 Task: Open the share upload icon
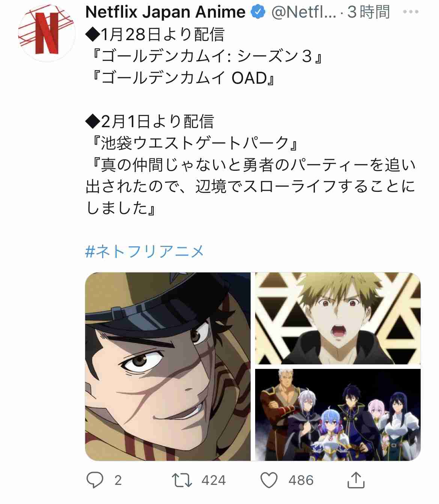pyautogui.click(x=356, y=480)
